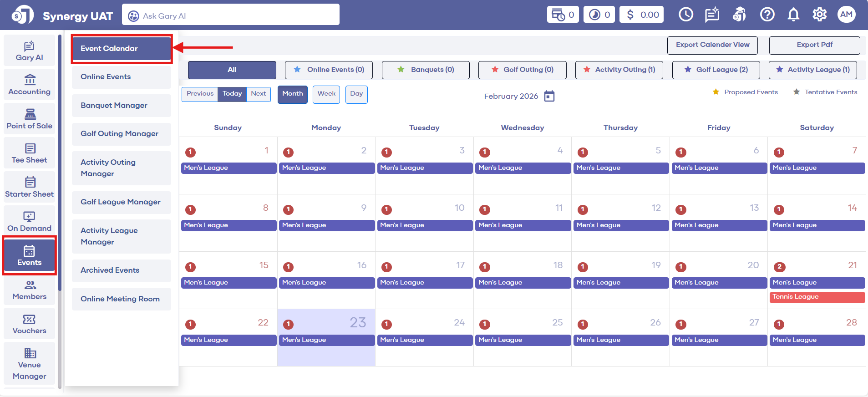Click the help question mark icon
868x397 pixels.
tap(767, 15)
